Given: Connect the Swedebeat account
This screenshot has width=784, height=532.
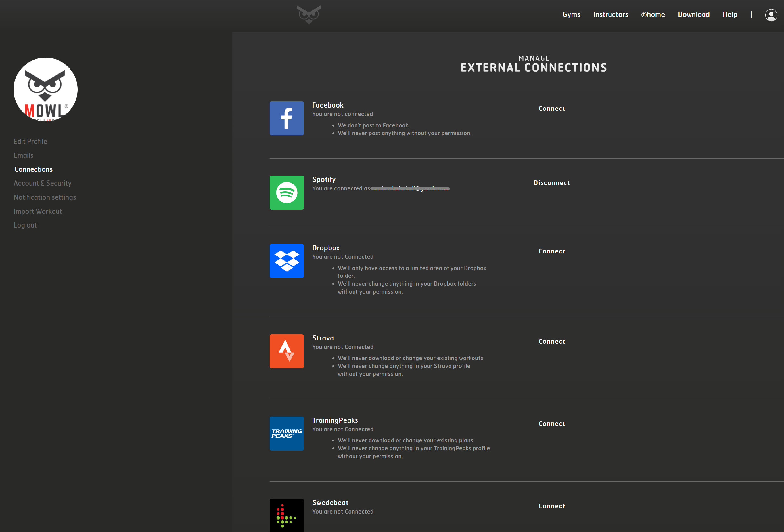Looking at the screenshot, I should point(551,506).
